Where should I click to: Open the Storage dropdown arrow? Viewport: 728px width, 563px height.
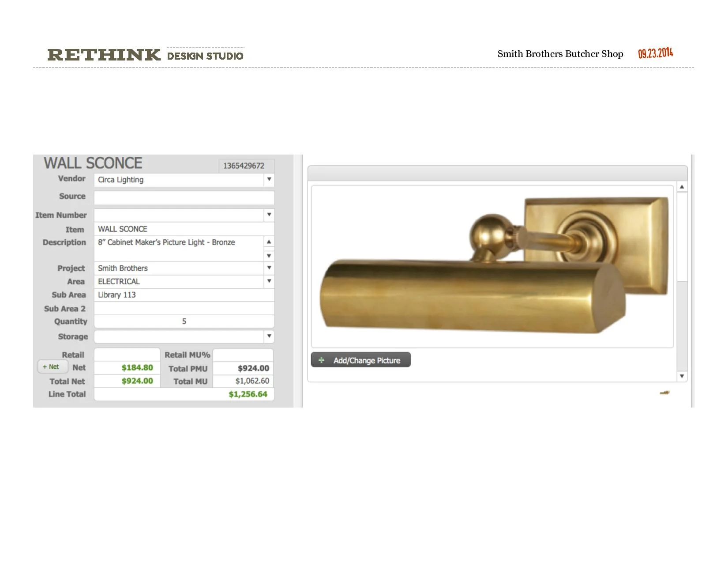click(269, 336)
